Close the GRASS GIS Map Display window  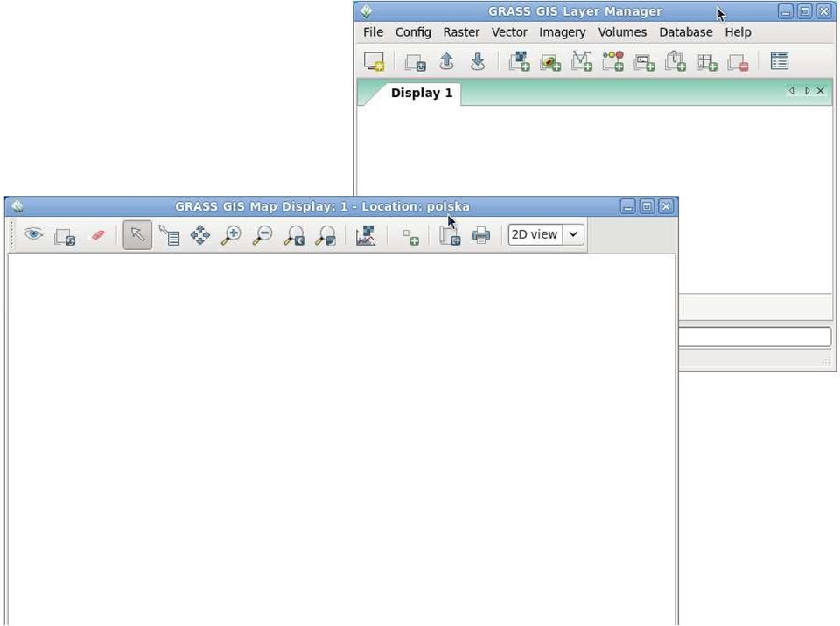click(666, 206)
